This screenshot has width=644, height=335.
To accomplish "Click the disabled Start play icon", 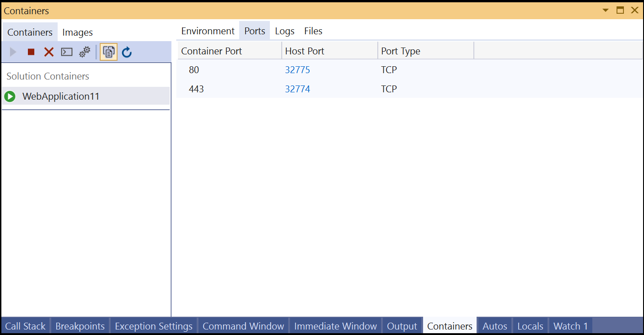I will coord(13,52).
